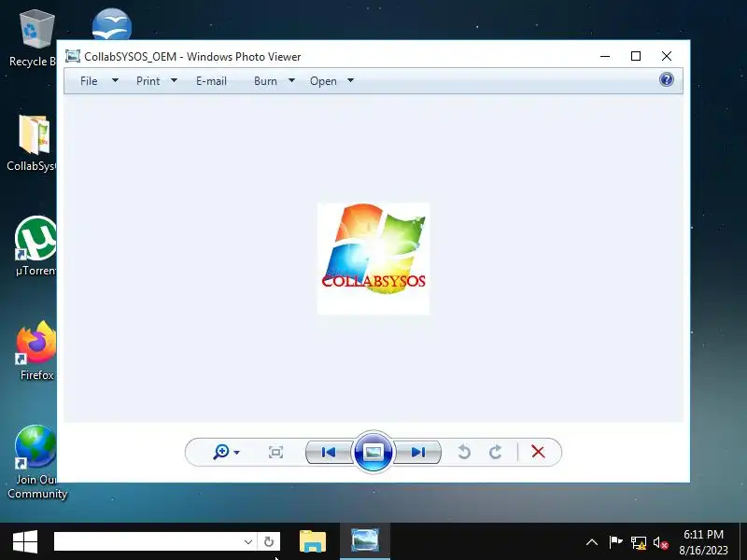
Task: Go to the Previous image
Action: [x=329, y=452]
